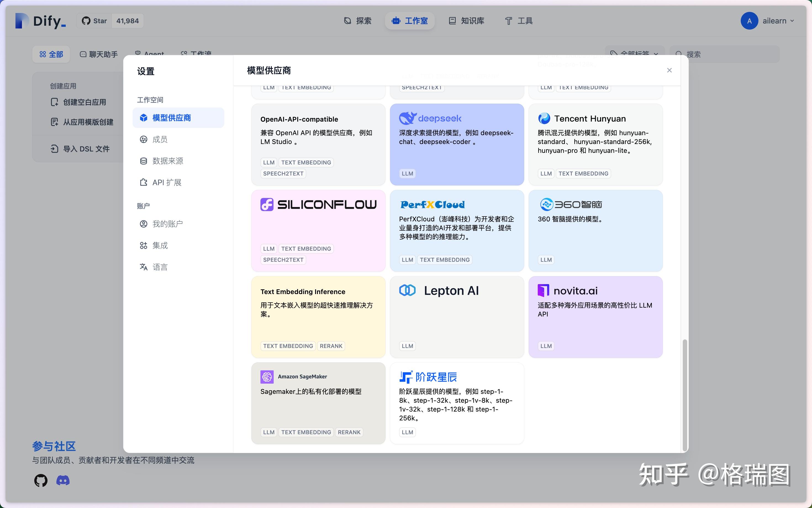812x508 pixels.
Task: Click the Discord community icon
Action: tap(63, 480)
